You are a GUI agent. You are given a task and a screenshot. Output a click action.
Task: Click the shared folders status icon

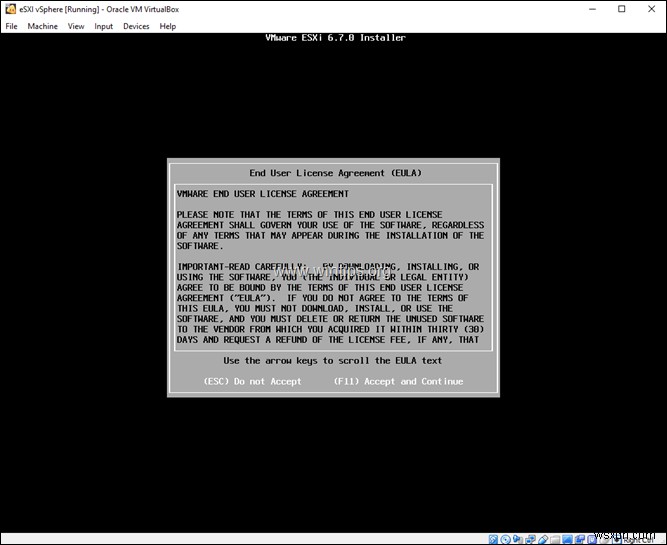pos(555,539)
